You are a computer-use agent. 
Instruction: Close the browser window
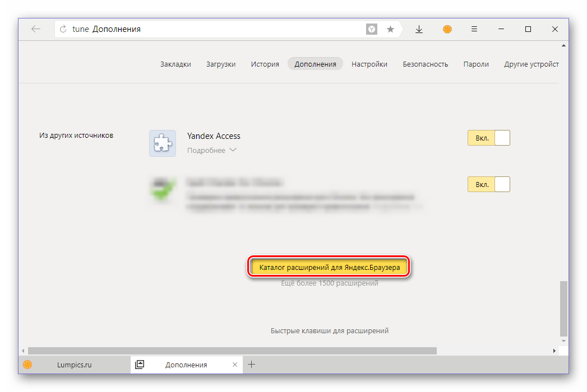coord(555,29)
